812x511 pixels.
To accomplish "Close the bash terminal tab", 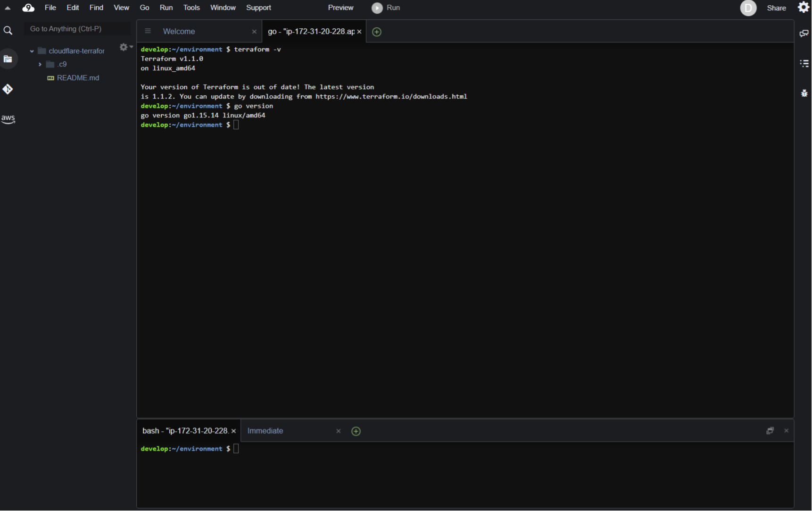I will click(233, 431).
